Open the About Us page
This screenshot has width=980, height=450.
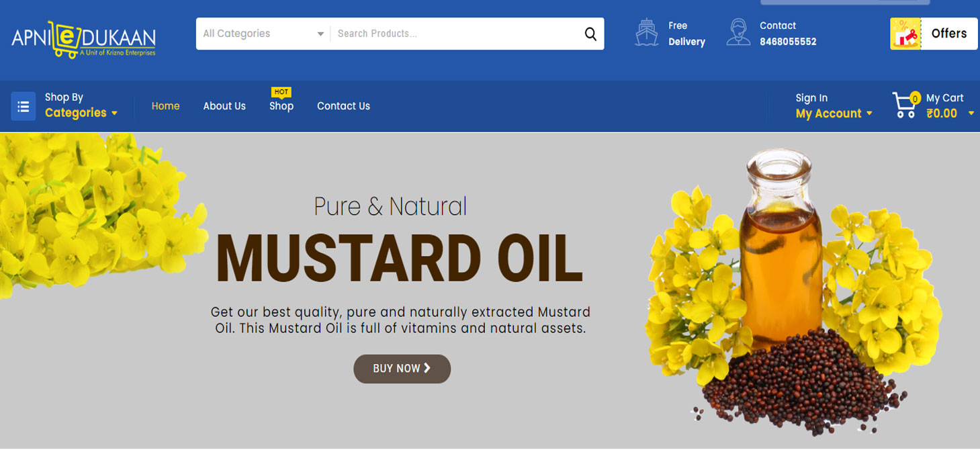tap(224, 106)
